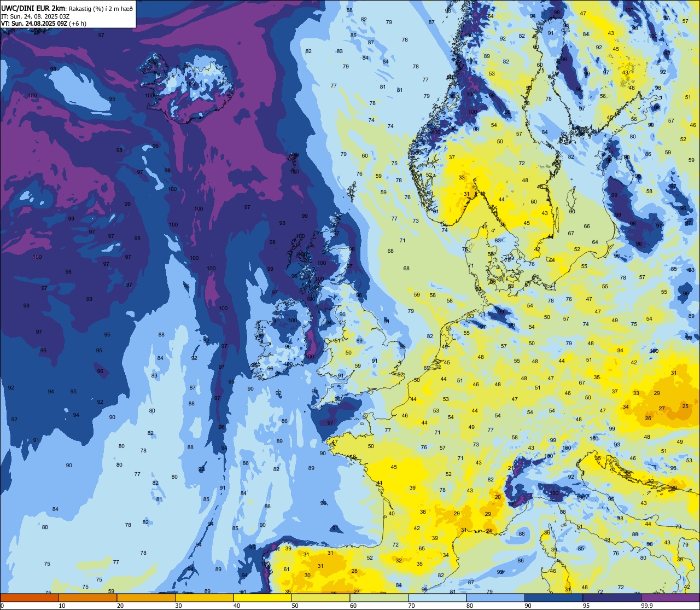Select the color scale segment between 20 and 30
Viewport: 700px width, 610px height.
(146, 597)
